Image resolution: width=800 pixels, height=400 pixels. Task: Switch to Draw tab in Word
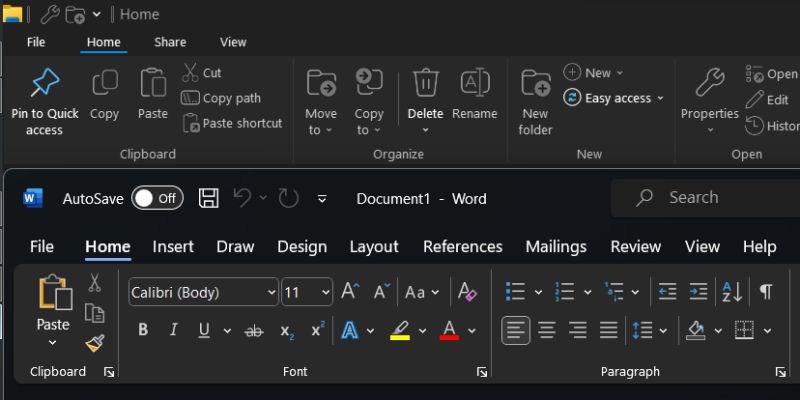tap(235, 247)
